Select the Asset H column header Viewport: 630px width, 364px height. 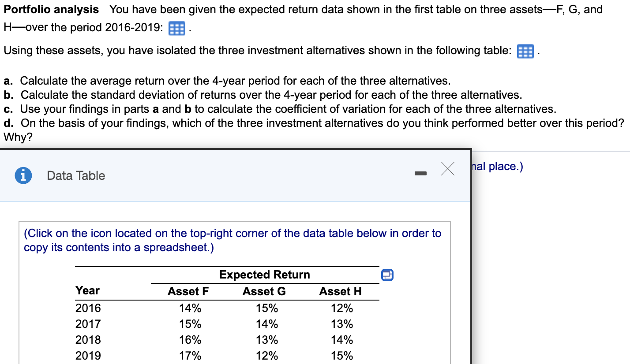point(340,291)
